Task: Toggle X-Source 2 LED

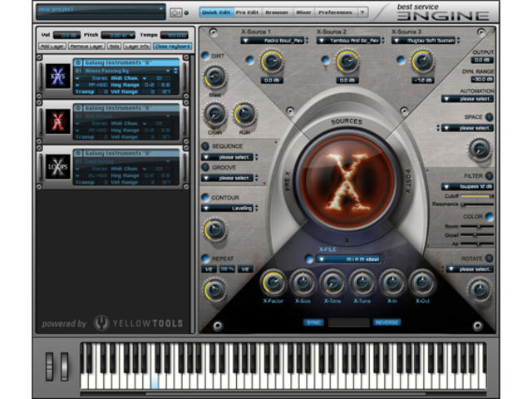Action: tap(325, 60)
